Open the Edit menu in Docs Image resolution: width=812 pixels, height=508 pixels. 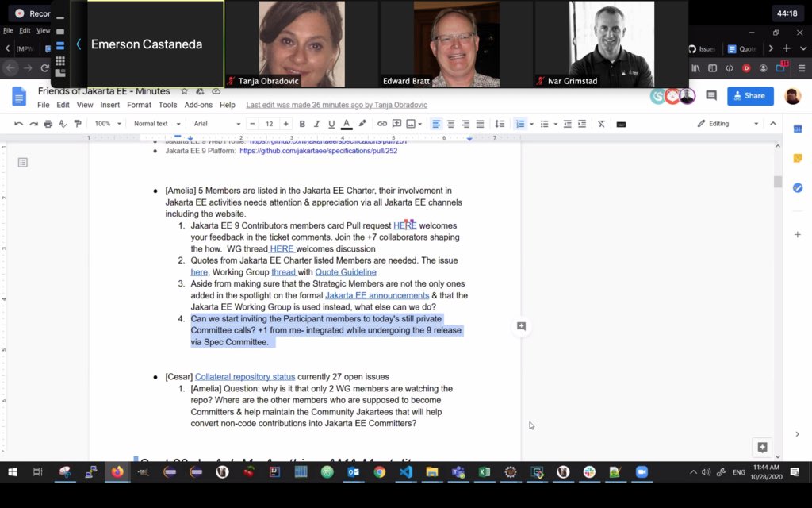63,105
